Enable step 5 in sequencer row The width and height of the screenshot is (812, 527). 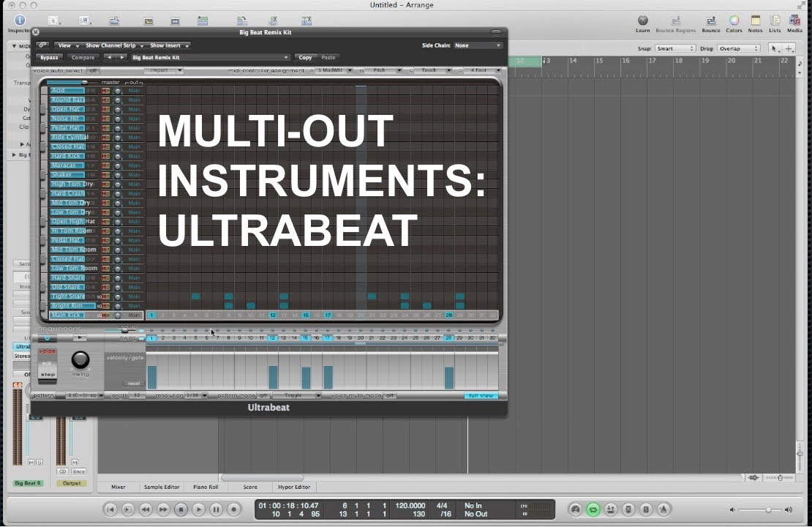(x=196, y=338)
